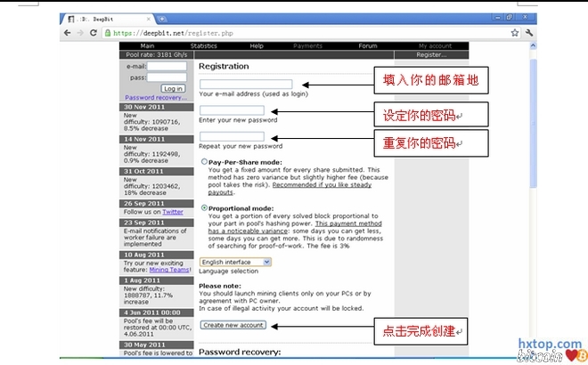
Task: Click the Repeat your new password field
Action: click(x=233, y=137)
